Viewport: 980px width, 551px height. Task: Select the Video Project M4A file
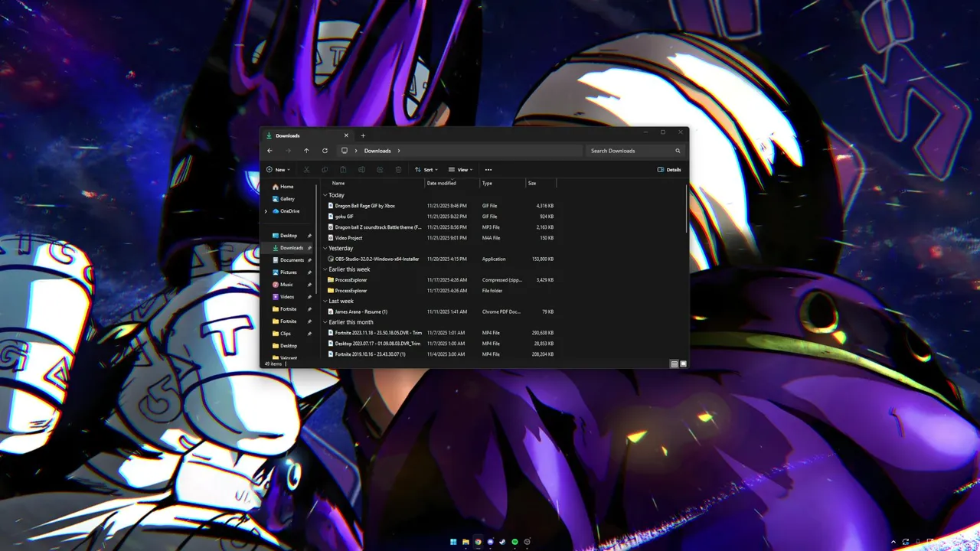click(440, 238)
